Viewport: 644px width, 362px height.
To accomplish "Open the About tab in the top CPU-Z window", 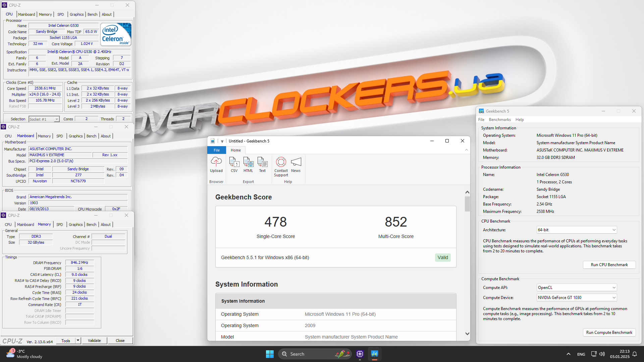I will point(107,14).
